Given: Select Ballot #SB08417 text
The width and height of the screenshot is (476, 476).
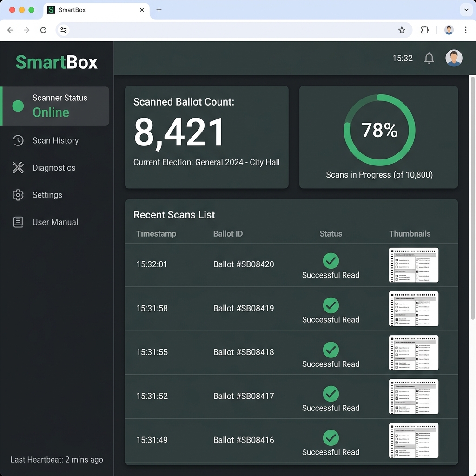Looking at the screenshot, I should pyautogui.click(x=244, y=396).
